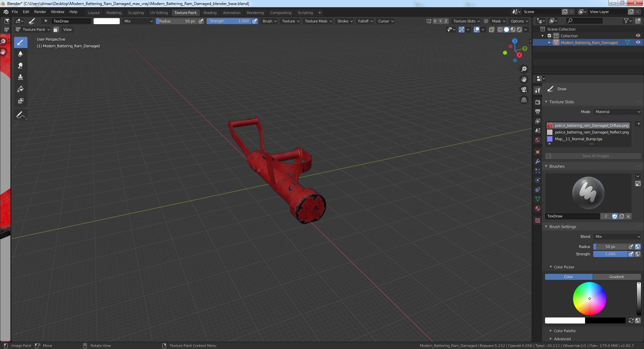Add a new texture paint slot
This screenshot has height=349, width=644.
point(639,124)
